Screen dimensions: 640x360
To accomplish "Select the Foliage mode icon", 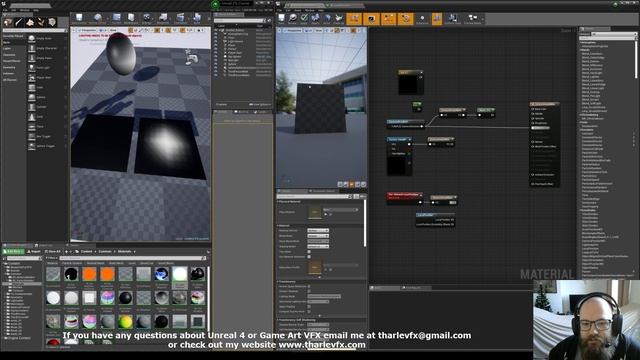I will [41, 22].
